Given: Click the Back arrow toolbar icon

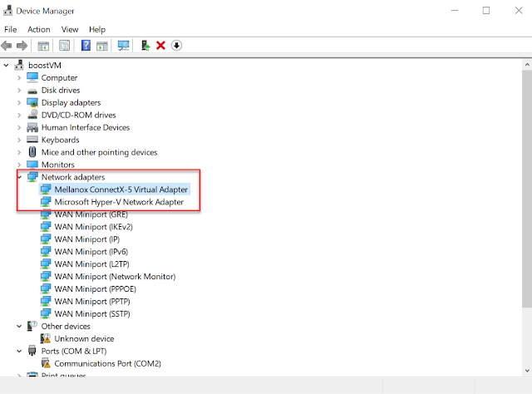Looking at the screenshot, I should tap(7, 46).
